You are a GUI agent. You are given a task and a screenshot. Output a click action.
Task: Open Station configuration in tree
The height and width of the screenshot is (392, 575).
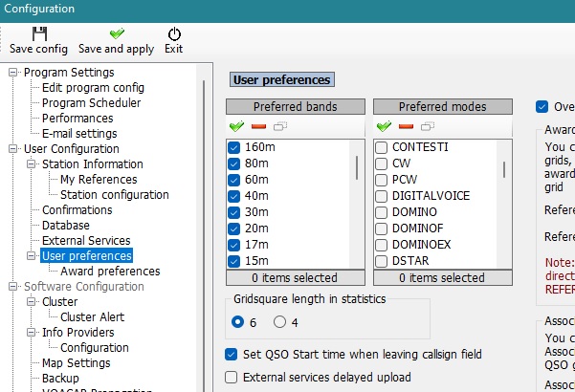(115, 194)
